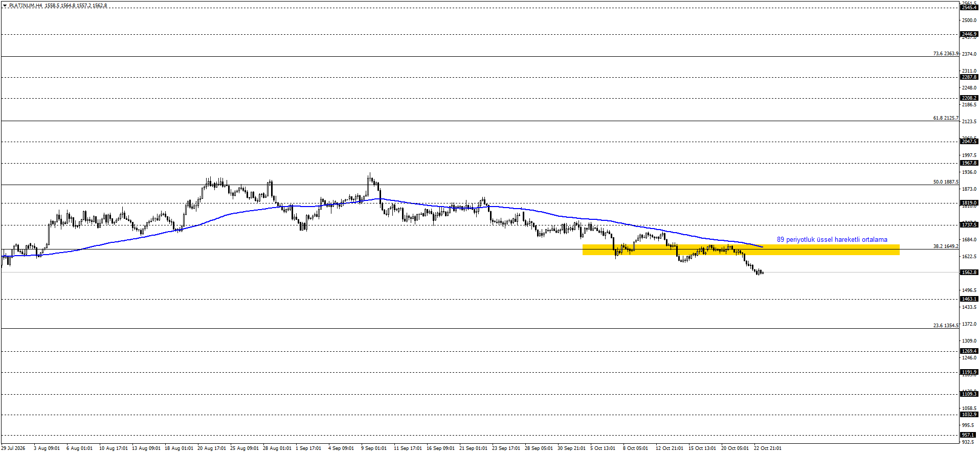
Task: Click the small triangle beside the PLATINUM,H4 title
Action: 5,6
